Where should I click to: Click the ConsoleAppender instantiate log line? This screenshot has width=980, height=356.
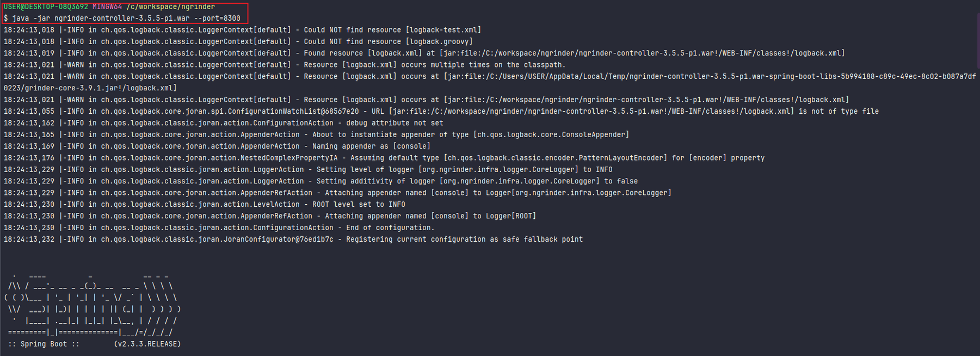317,134
